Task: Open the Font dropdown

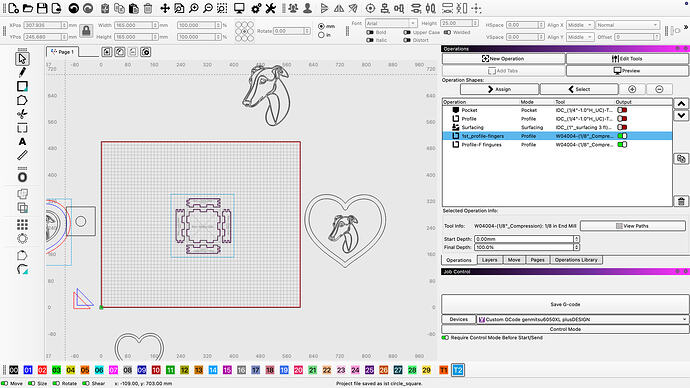Action: tap(391, 23)
